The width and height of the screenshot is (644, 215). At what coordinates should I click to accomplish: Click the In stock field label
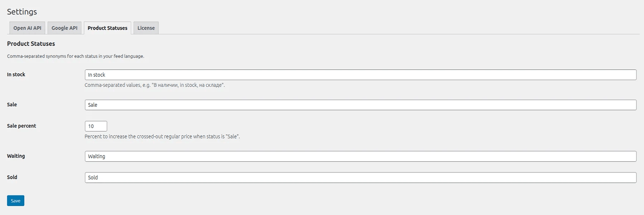click(x=16, y=74)
